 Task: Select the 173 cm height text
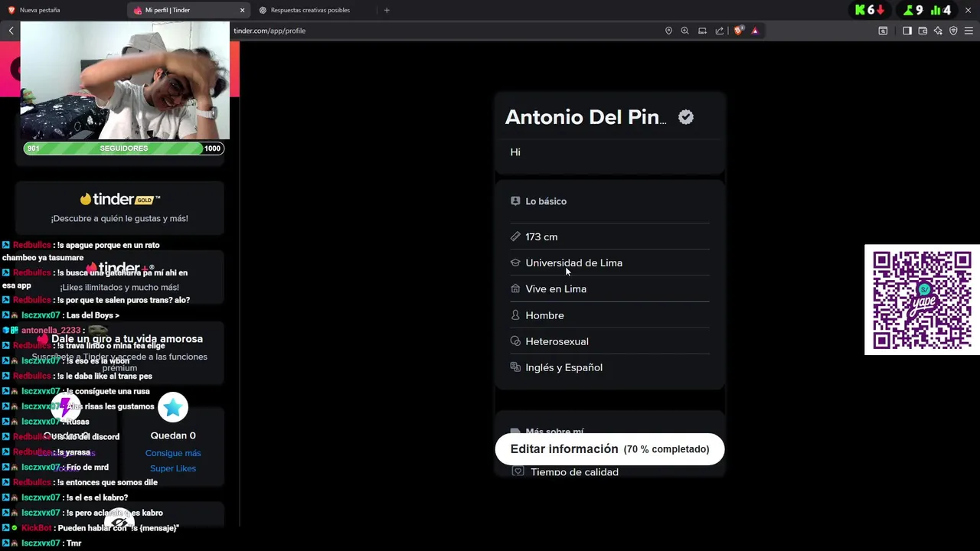point(541,237)
